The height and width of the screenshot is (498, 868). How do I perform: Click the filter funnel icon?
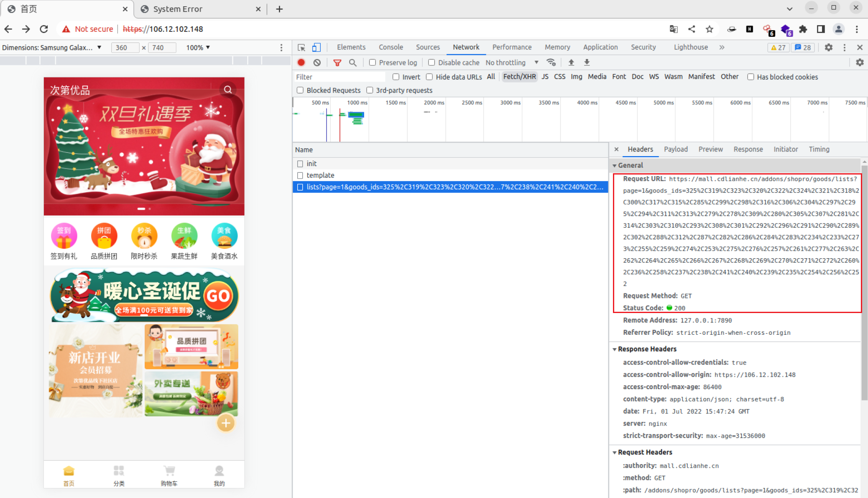click(x=337, y=62)
